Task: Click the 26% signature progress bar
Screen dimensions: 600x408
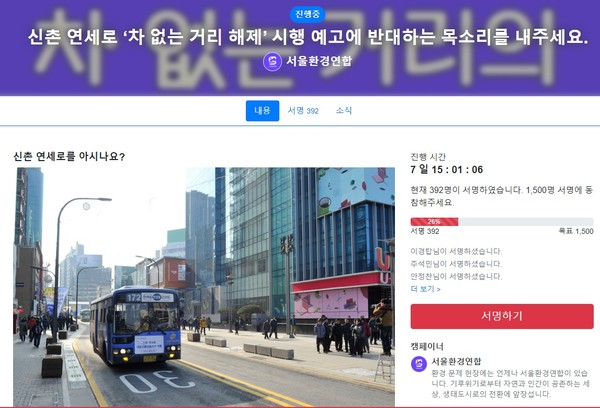Action: tap(502, 222)
